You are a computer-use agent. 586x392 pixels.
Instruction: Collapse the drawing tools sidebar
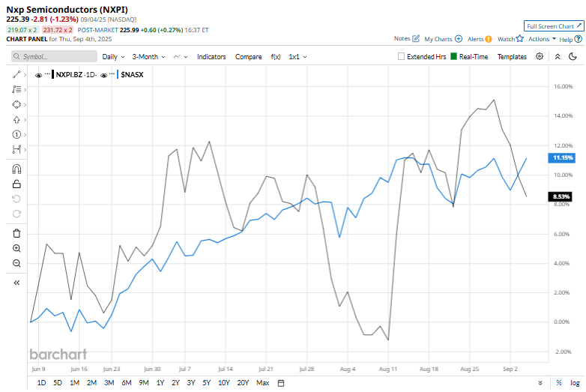point(16,283)
